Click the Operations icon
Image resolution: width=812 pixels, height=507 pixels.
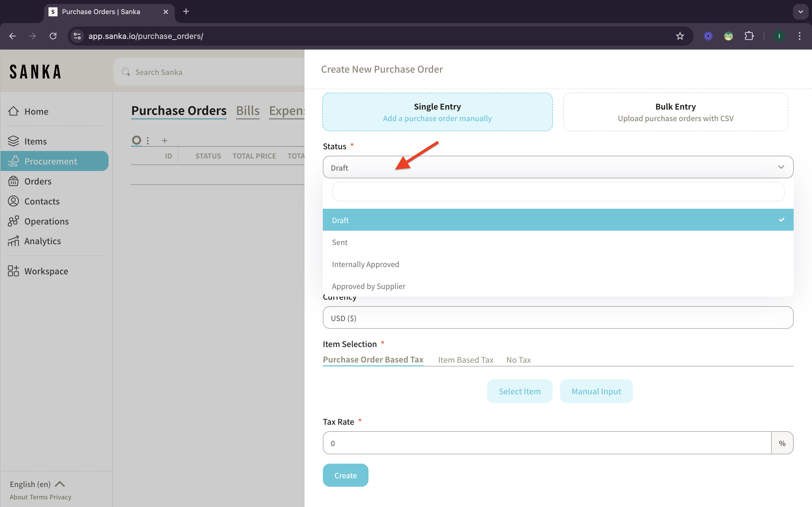click(x=14, y=221)
